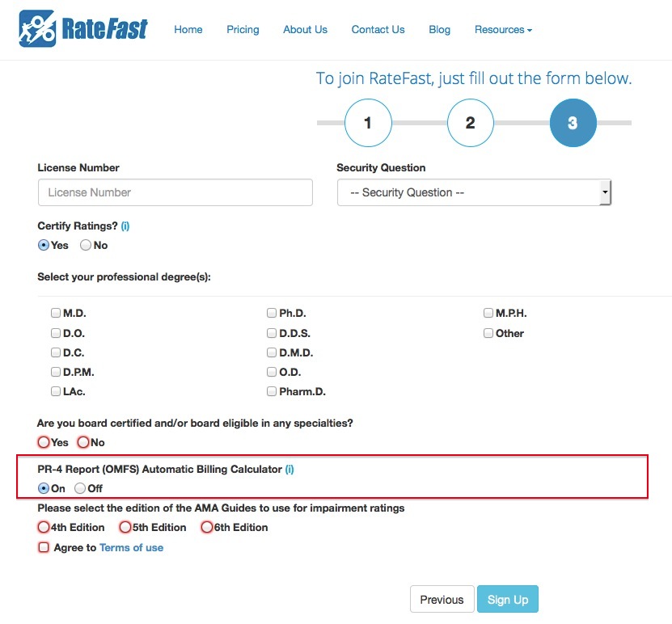Open the Terms of use link
Viewport: 672px width, 624px height.
tap(131, 547)
